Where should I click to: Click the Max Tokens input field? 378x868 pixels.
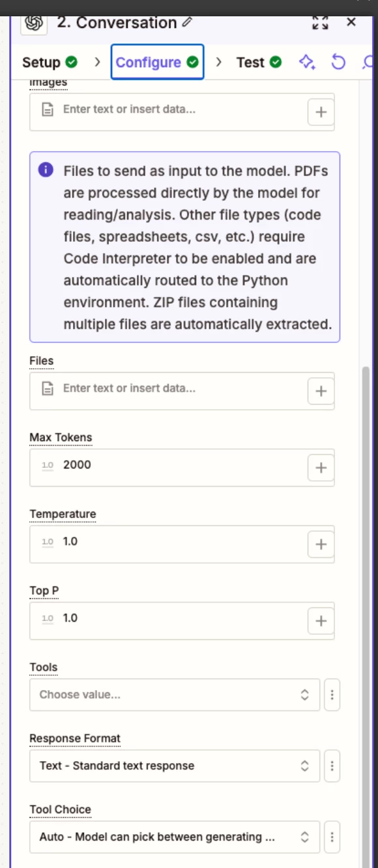click(x=168, y=467)
